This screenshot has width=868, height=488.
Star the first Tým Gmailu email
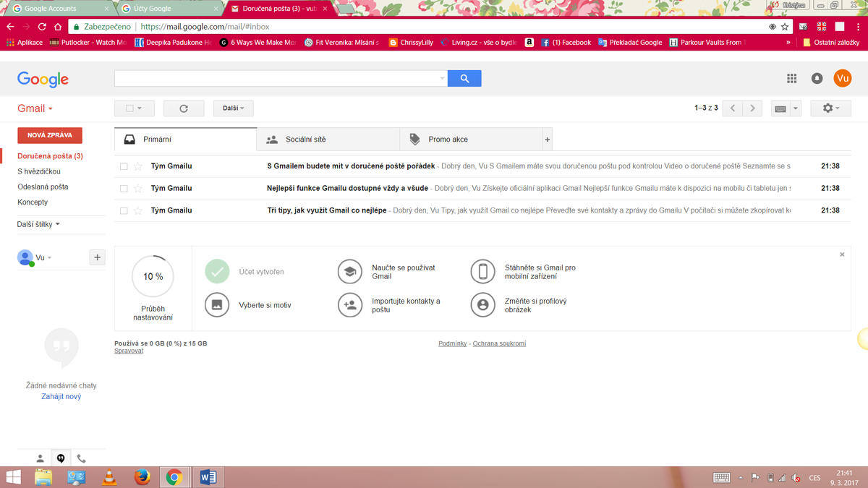point(138,166)
